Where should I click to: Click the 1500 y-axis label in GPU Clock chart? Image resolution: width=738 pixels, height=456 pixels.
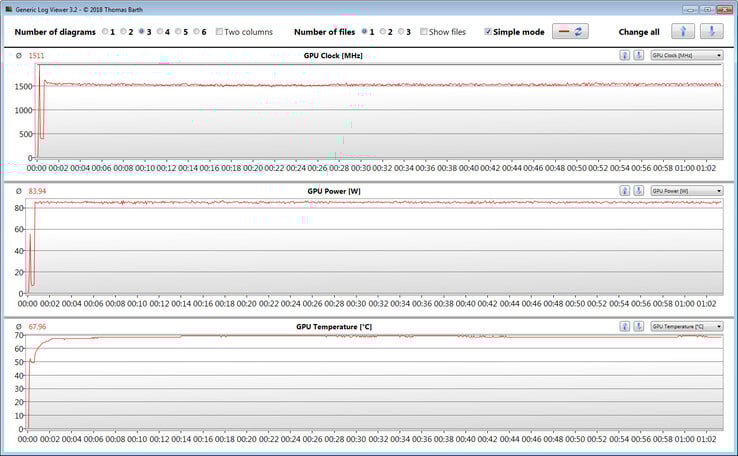click(x=24, y=87)
